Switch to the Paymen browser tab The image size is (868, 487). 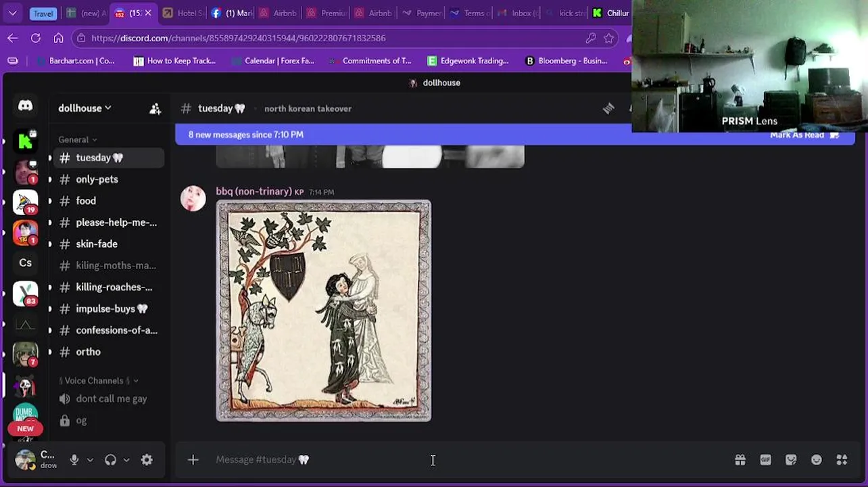pyautogui.click(x=422, y=13)
